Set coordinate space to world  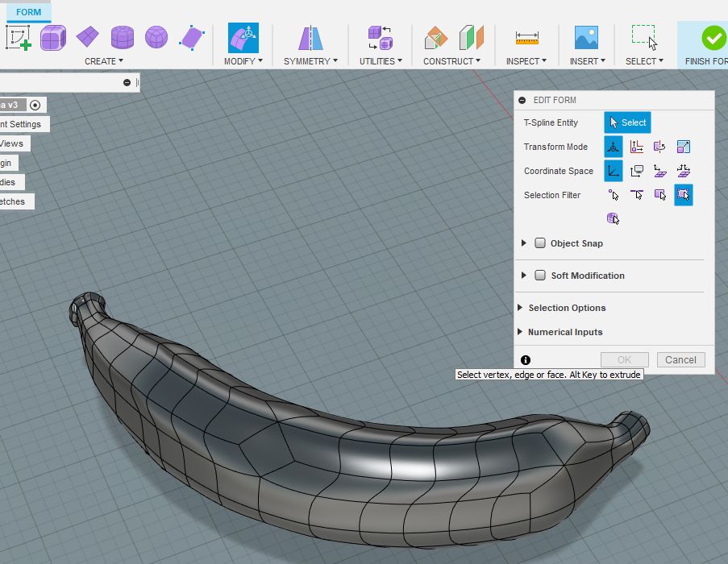coord(614,171)
